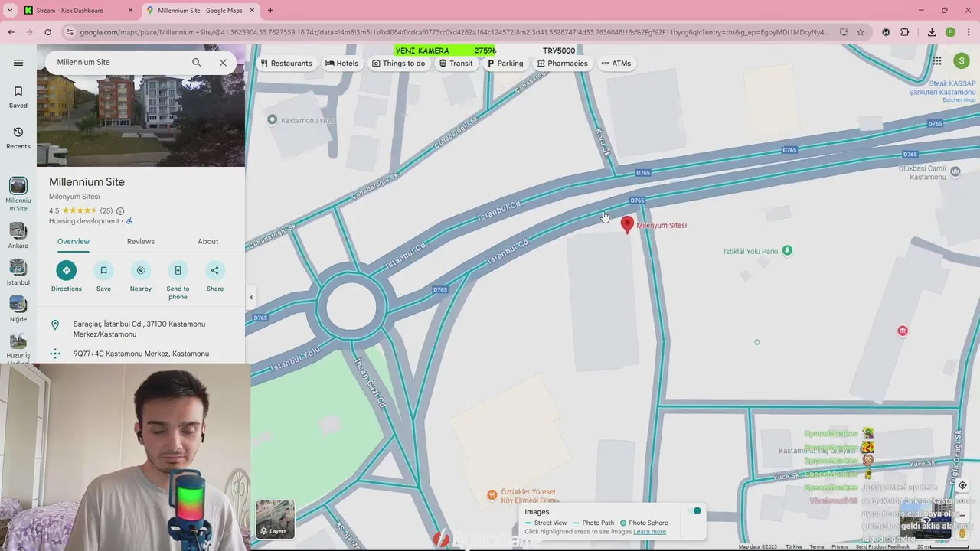The image size is (980, 551).
Task: Filter by Things to do chip
Action: pyautogui.click(x=398, y=64)
